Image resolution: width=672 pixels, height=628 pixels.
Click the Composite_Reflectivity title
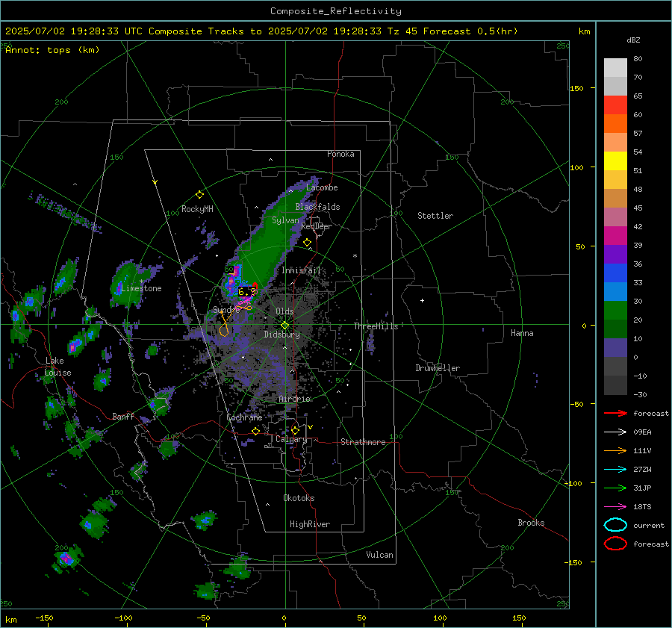336,11
